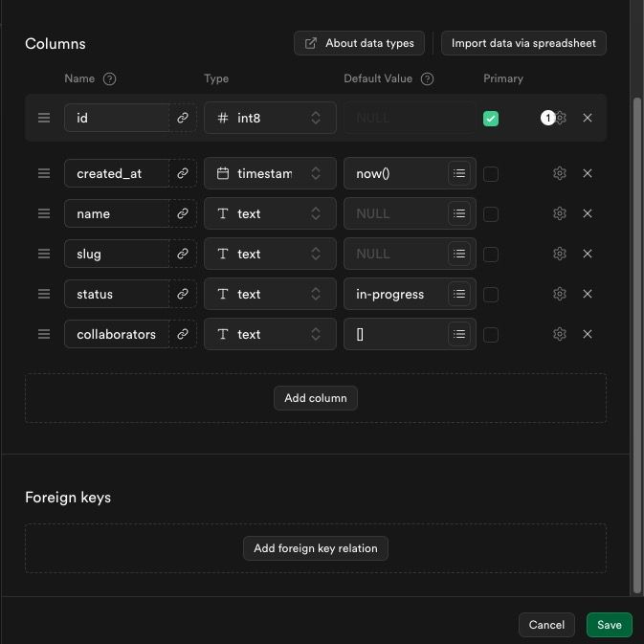The width and height of the screenshot is (644, 644).
Task: Uncheck primary key checkbox for id
Action: coord(491,119)
